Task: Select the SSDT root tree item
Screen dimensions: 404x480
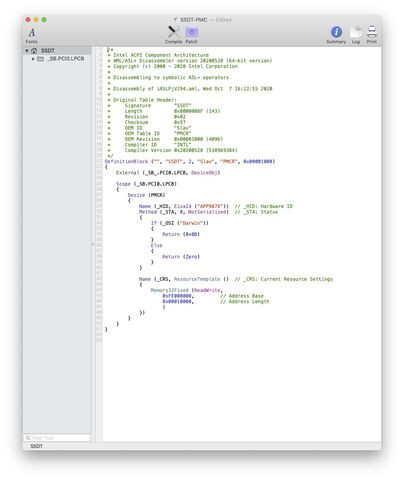Action: (57, 51)
